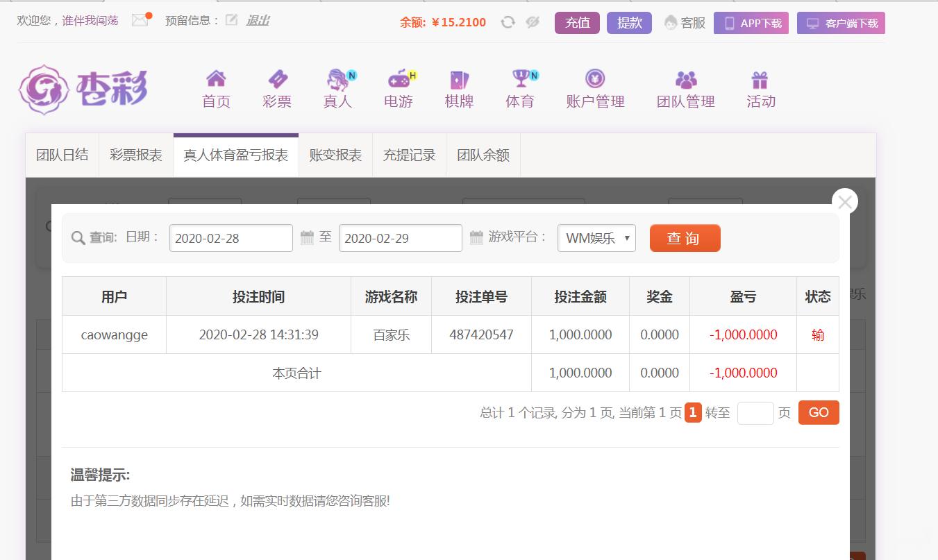Viewport: 938px width, 560px height.
Task: Open end date calendar picker icon
Action: coord(476,238)
